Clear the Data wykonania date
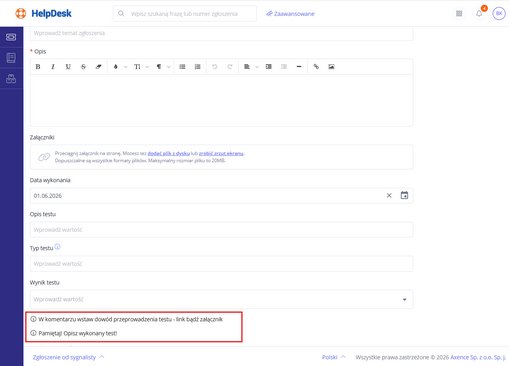The height and width of the screenshot is (366, 509). click(389, 196)
